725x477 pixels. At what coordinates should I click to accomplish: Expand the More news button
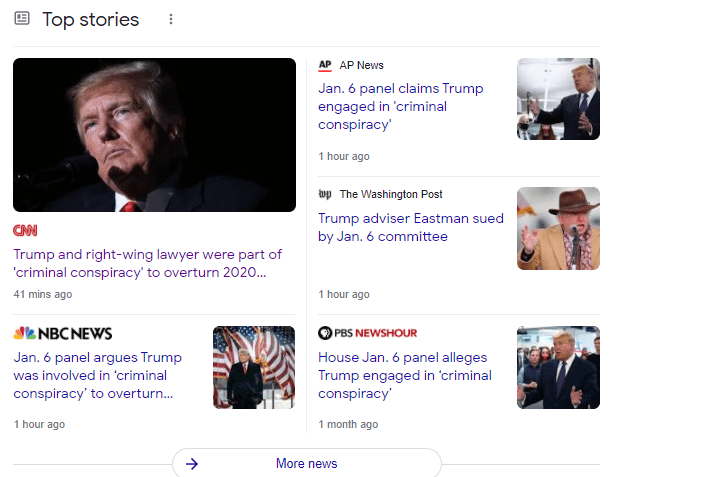(x=306, y=463)
